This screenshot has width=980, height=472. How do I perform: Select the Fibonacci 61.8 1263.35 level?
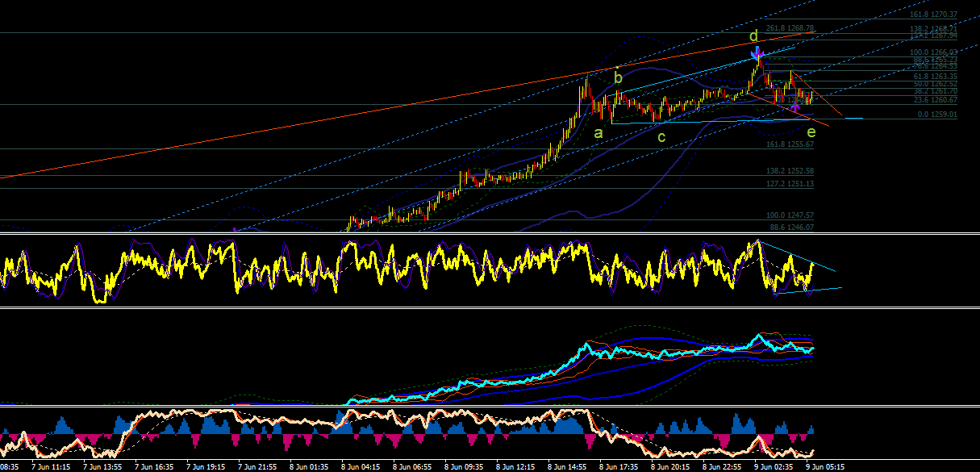pos(936,77)
